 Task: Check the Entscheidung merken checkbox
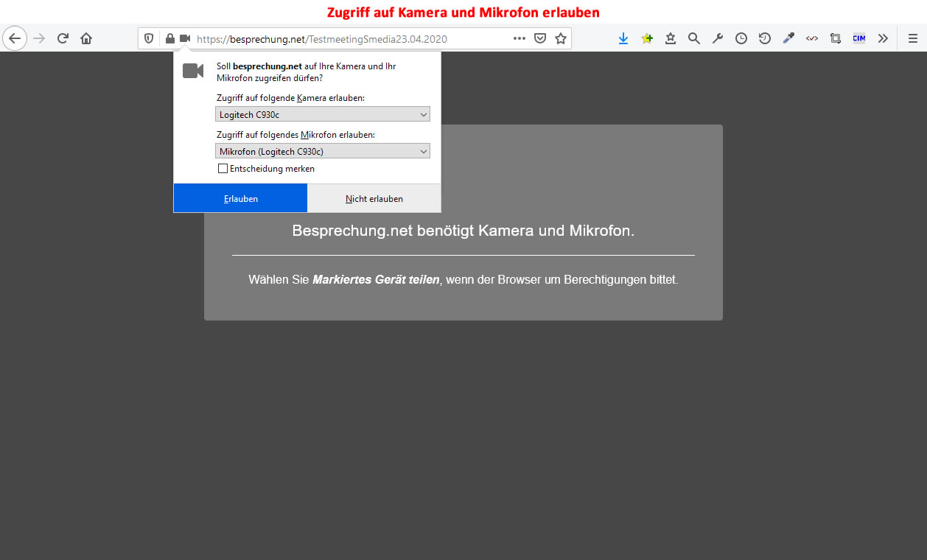tap(223, 169)
